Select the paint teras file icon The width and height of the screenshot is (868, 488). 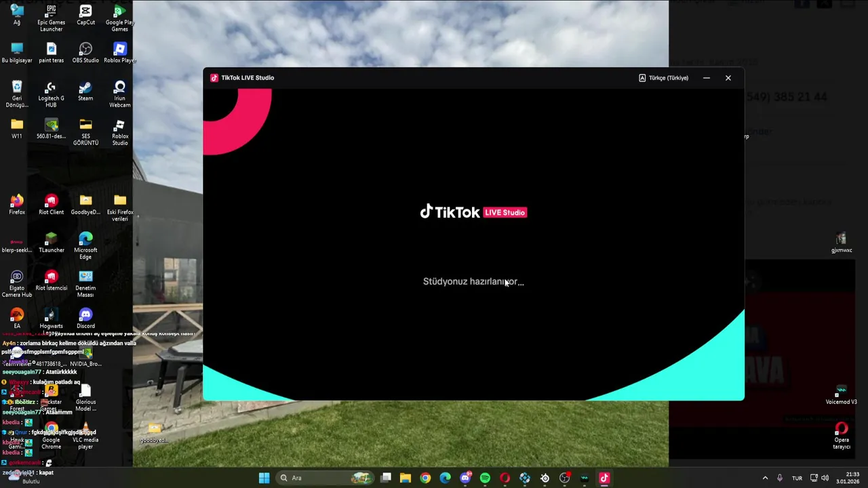pos(51,53)
